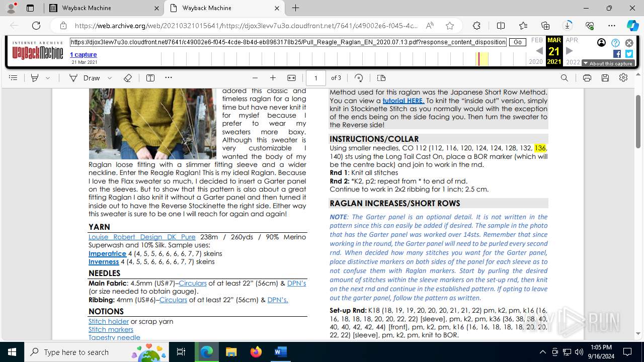The height and width of the screenshot is (362, 644).
Task: Select the Erase tool
Action: (128, 78)
